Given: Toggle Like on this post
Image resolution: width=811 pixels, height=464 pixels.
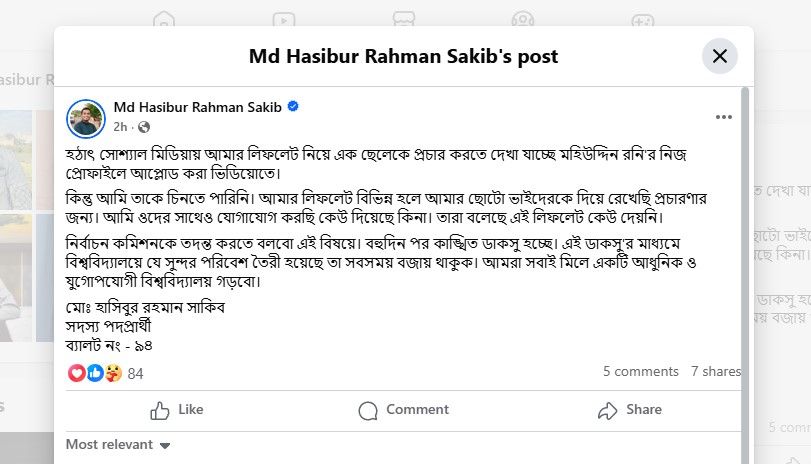Looking at the screenshot, I should tap(177, 410).
